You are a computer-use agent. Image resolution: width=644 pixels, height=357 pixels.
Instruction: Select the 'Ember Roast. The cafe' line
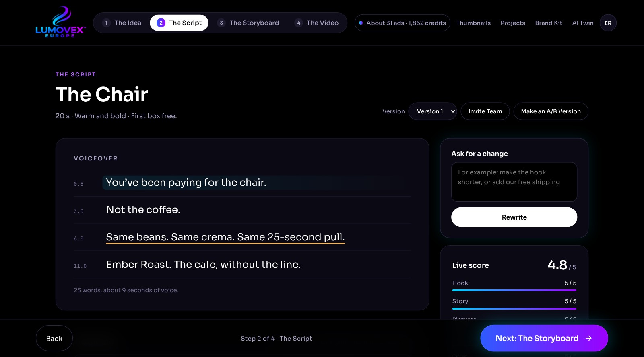[203, 265]
